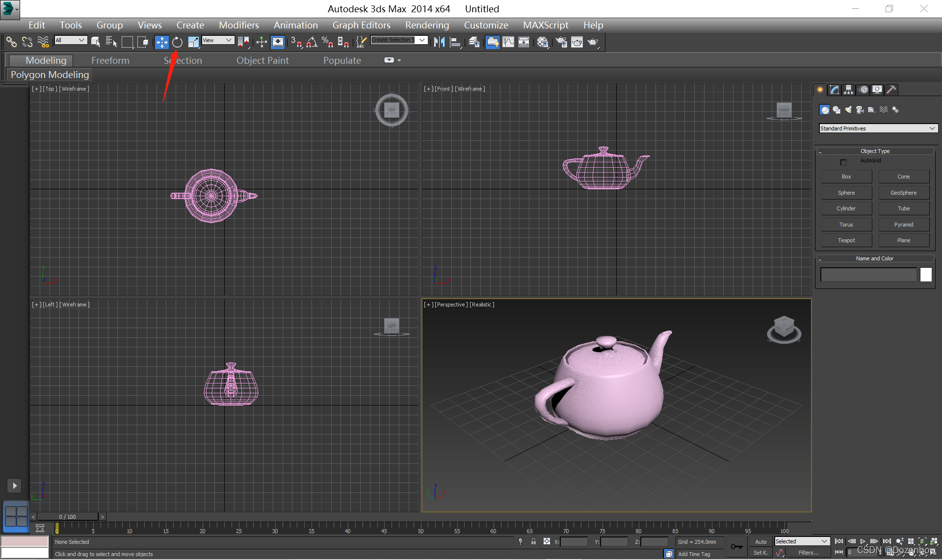The width and height of the screenshot is (942, 560).
Task: Open the Utilities panel hammer icon
Action: (x=891, y=90)
